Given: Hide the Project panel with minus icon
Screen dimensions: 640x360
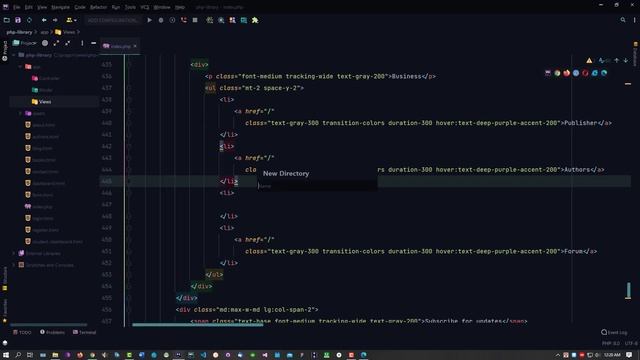Looking at the screenshot, I should point(93,43).
